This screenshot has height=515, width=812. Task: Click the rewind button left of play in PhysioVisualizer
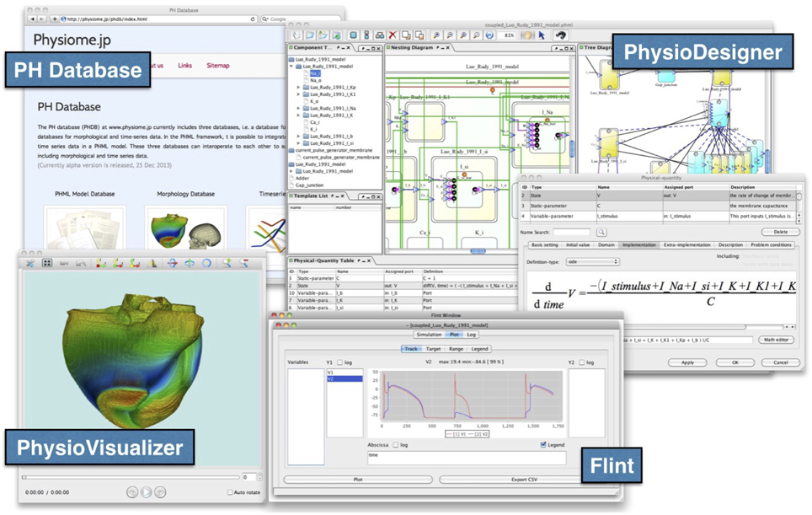[x=132, y=492]
